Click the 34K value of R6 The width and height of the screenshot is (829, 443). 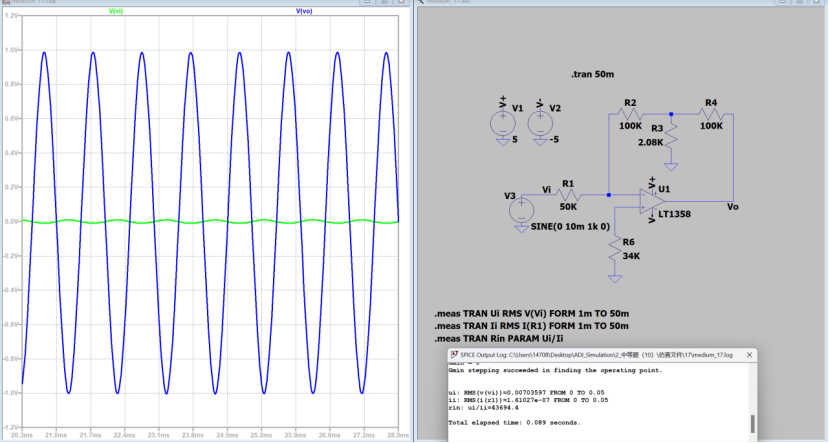click(631, 256)
